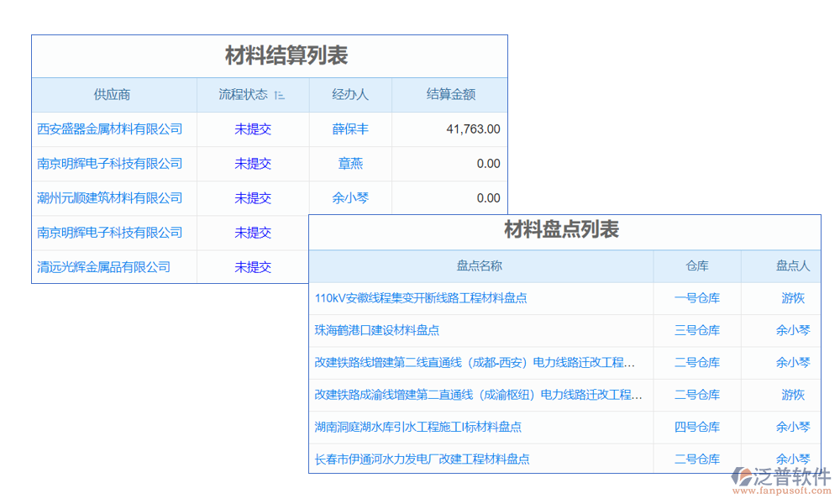Open 珠海鹤港口建设材料盘点 record
840x504 pixels.
pyautogui.click(x=377, y=331)
